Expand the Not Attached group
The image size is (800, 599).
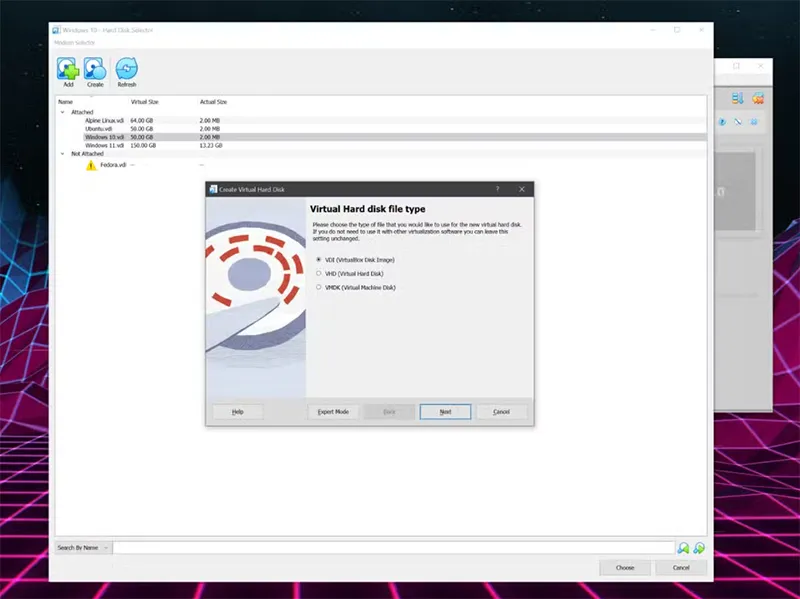[63, 153]
